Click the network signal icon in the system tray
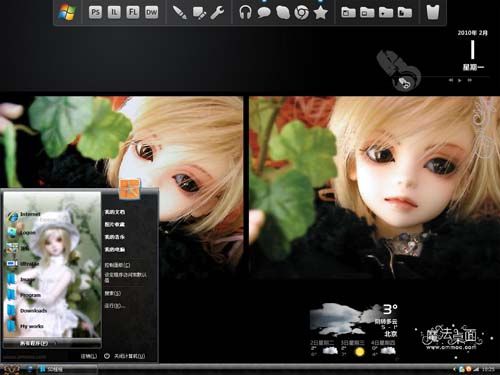The width and height of the screenshot is (500, 375). pos(476,369)
